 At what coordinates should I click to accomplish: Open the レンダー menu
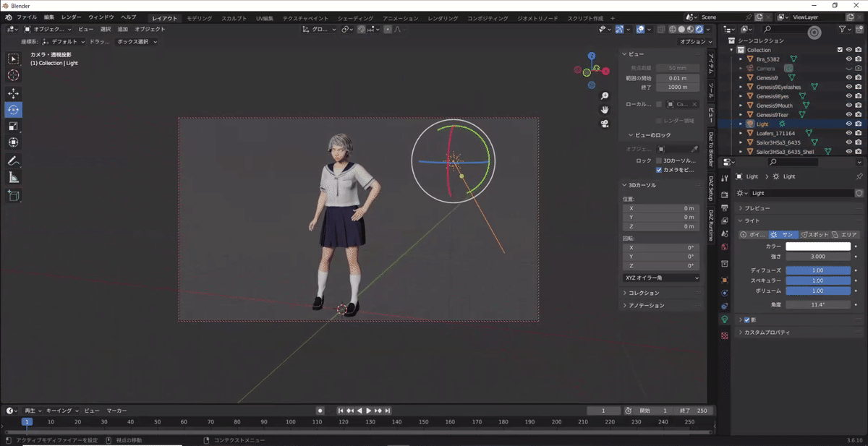[72, 17]
